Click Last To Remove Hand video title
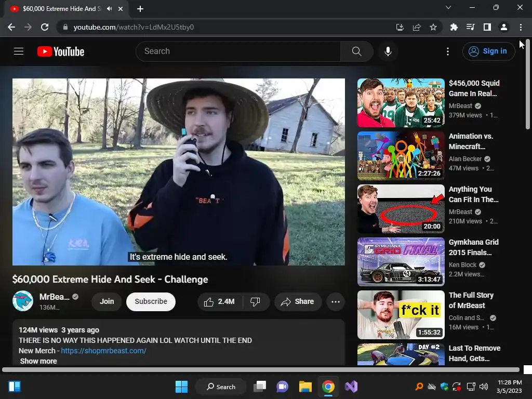The image size is (532, 399). tap(474, 353)
